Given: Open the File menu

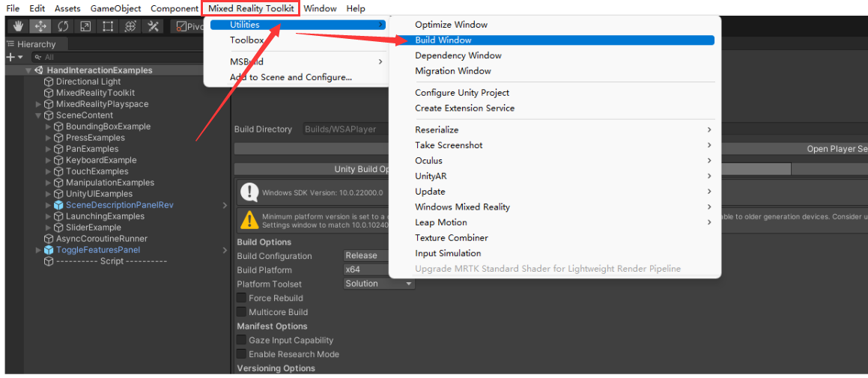Looking at the screenshot, I should coord(13,8).
